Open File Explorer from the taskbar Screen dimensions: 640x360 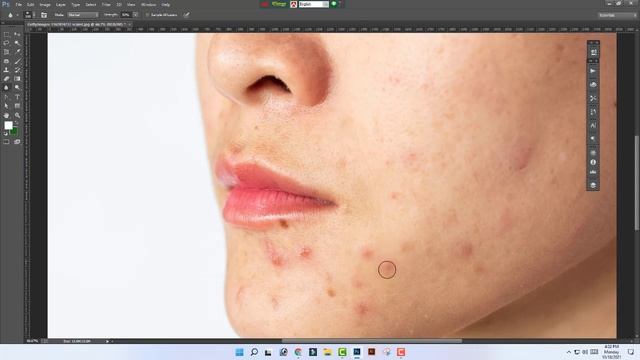327,352
